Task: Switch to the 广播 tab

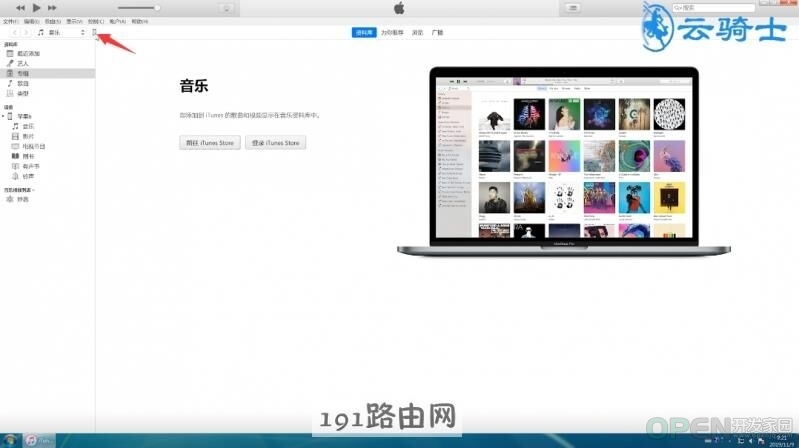Action: 437,33
